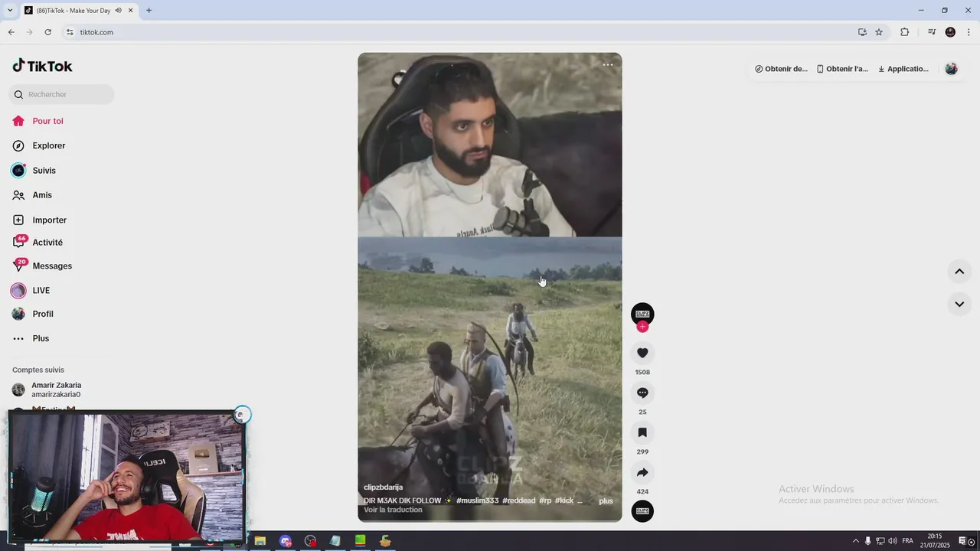Image resolution: width=980 pixels, height=551 pixels.
Task: Show hidden system tray icons
Action: click(855, 541)
